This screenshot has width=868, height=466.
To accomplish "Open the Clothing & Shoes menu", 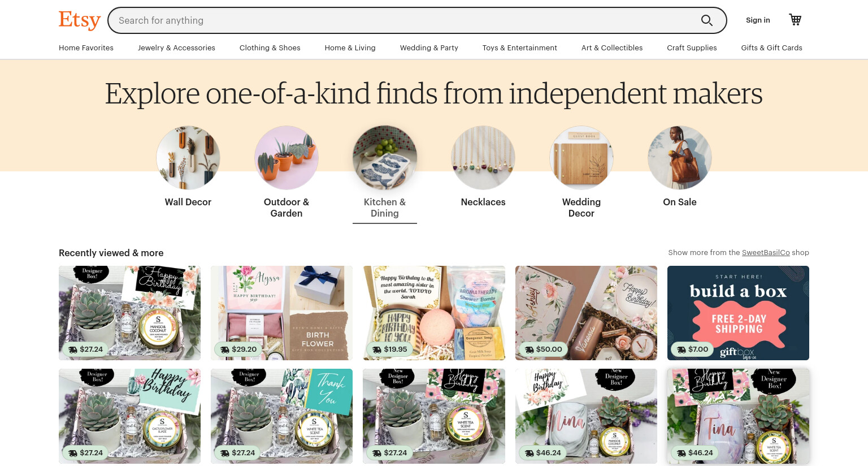I will pyautogui.click(x=270, y=48).
